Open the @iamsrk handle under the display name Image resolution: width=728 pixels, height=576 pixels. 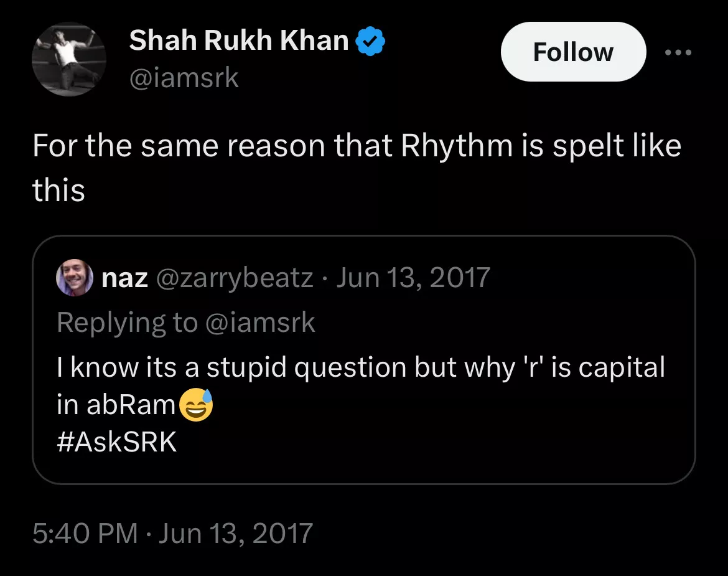pyautogui.click(x=184, y=78)
